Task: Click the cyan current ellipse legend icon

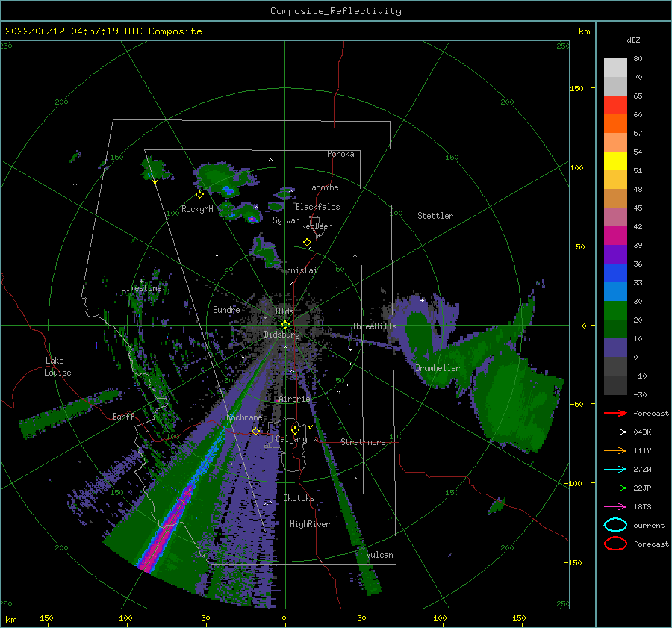Action: pos(615,525)
